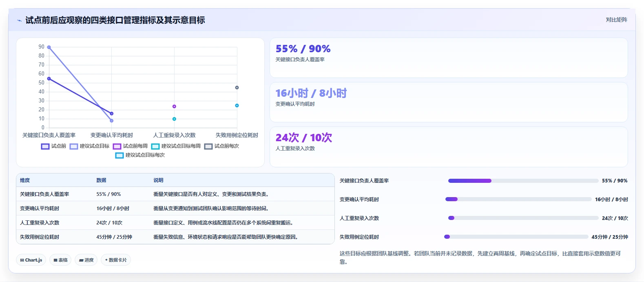
Task: Click table cell 16小时 / 8小时
Action: pos(113,209)
